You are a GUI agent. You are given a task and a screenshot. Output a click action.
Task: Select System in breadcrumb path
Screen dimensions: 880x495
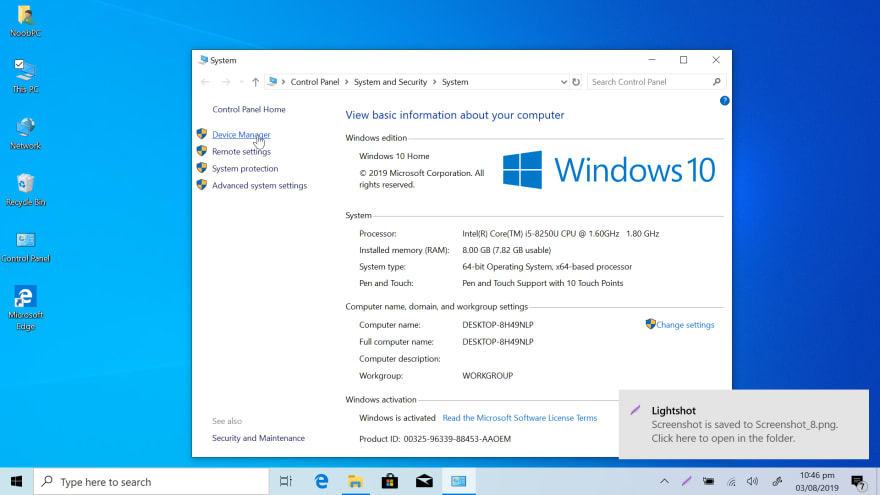(x=455, y=82)
